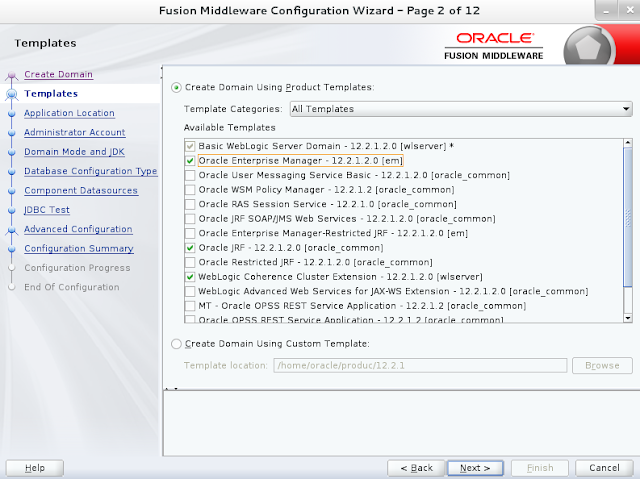Viewport: 640px width, 479px height.
Task: Click the Configuration Summary step bullet icon
Action: tap(11, 249)
